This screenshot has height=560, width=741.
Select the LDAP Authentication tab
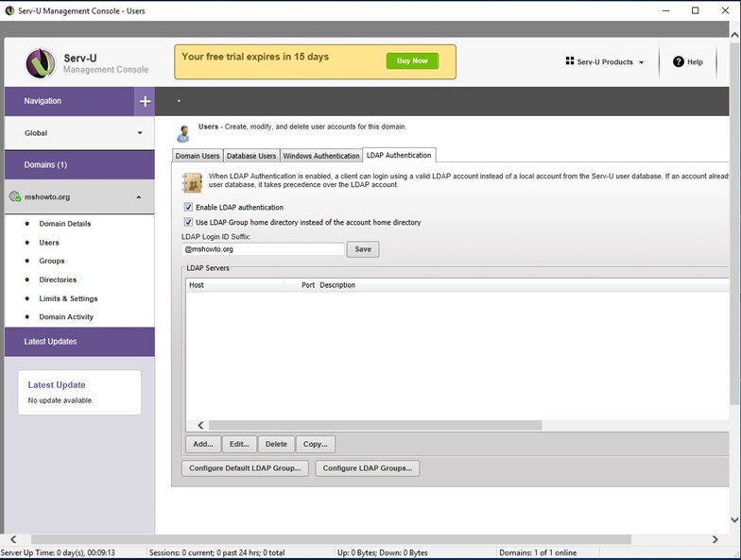[399, 155]
